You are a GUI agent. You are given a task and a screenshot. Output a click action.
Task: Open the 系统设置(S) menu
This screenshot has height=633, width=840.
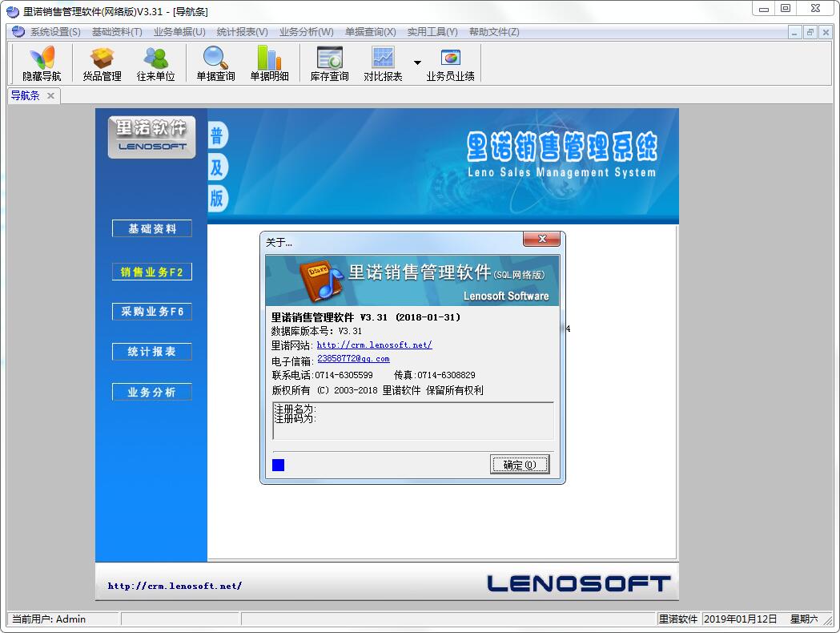[55, 31]
